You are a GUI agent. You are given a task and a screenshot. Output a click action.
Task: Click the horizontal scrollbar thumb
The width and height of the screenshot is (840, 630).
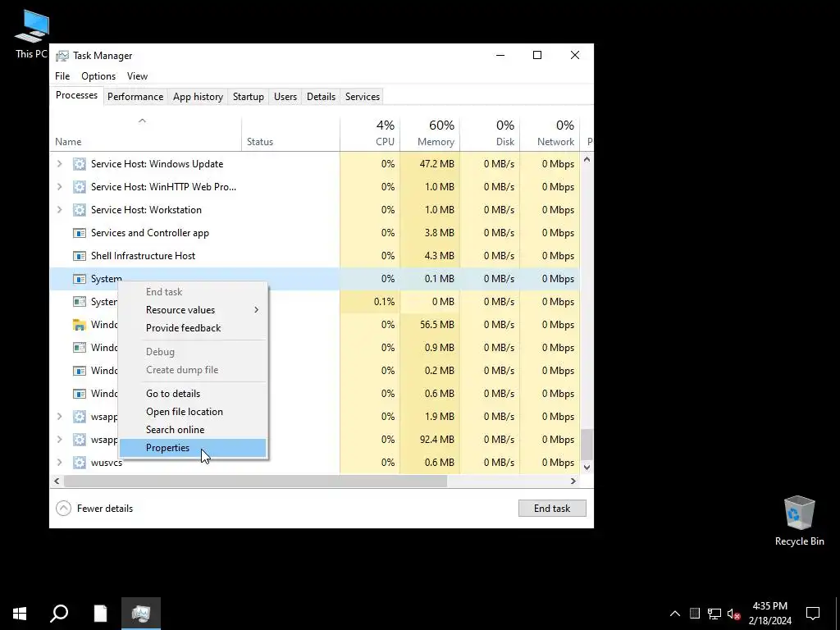256,481
